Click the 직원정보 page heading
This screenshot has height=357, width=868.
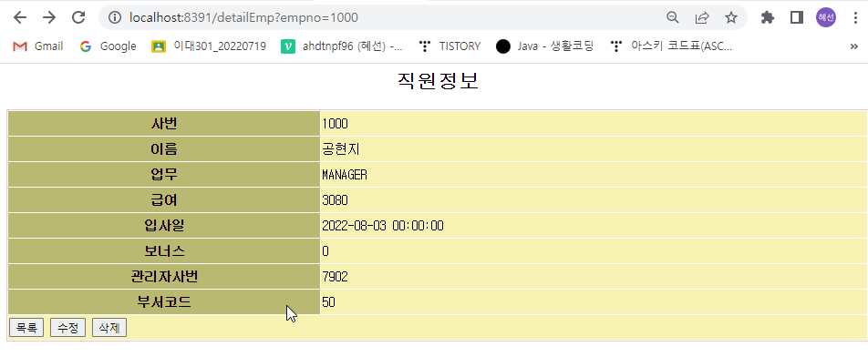pyautogui.click(x=438, y=82)
